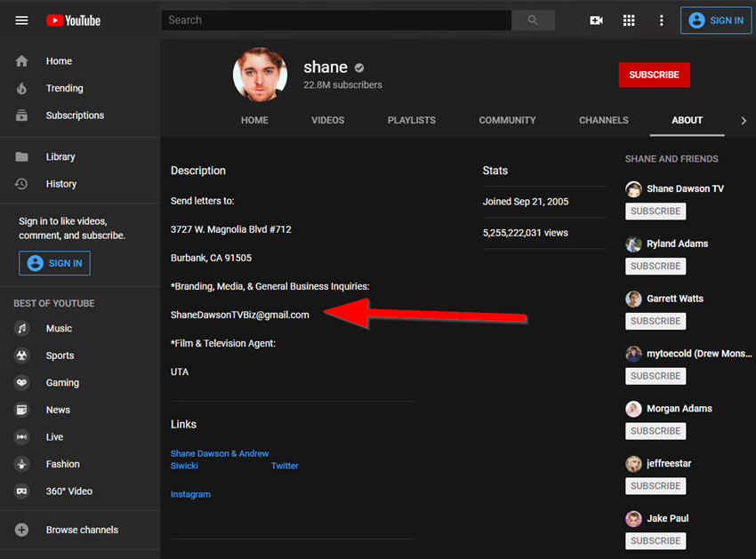This screenshot has height=559, width=756.
Task: Subscribe to Ryland Adams
Action: click(655, 266)
